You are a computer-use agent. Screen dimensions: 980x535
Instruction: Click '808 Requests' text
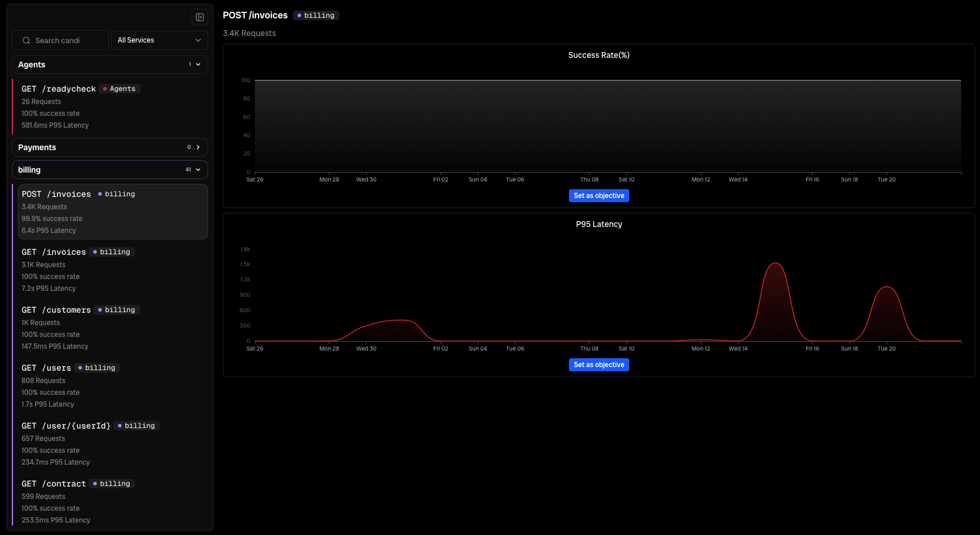(43, 381)
